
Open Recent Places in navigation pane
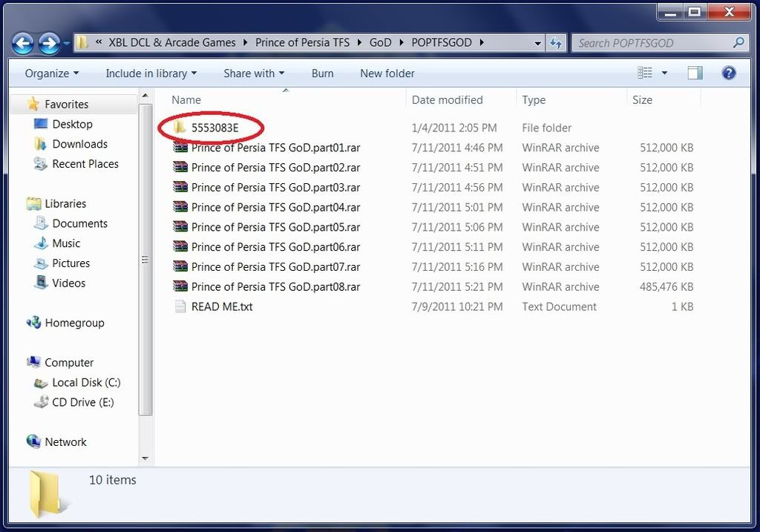(x=85, y=164)
